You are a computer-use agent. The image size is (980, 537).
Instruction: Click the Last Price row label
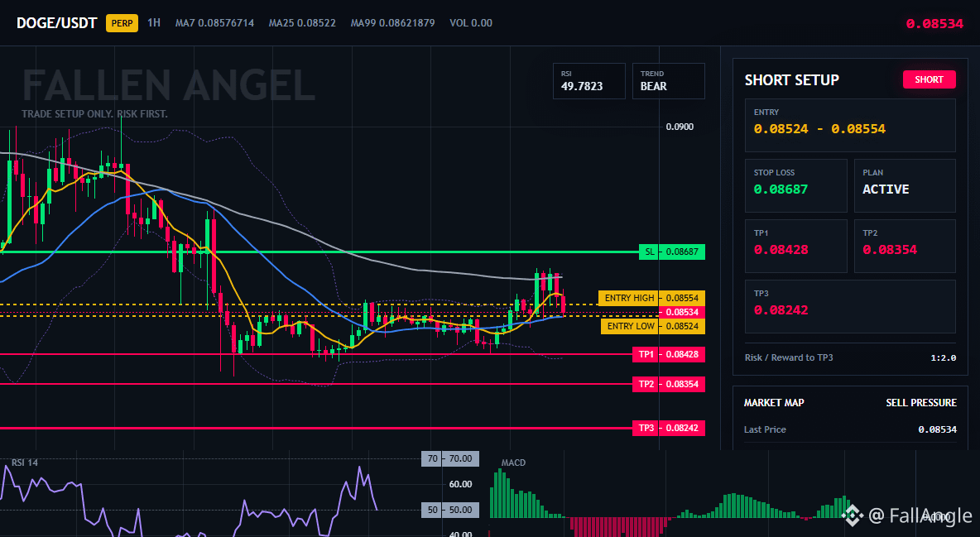765,429
